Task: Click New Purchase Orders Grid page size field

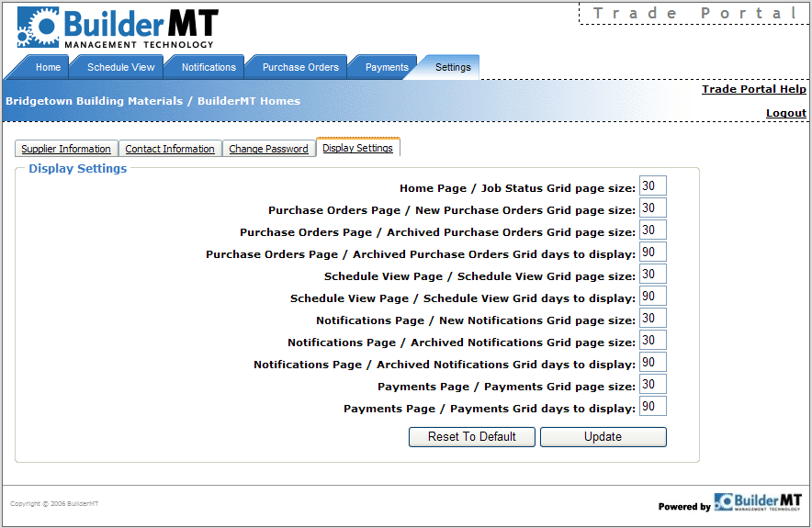Action: point(652,208)
